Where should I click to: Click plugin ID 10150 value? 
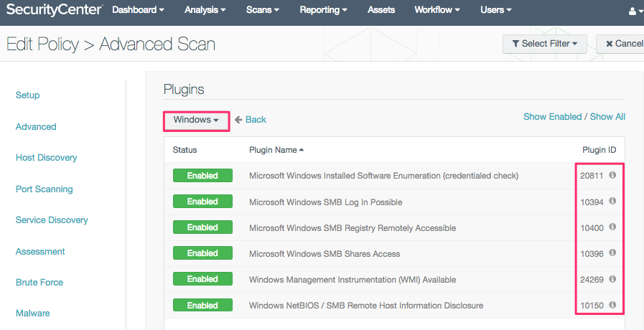click(592, 306)
